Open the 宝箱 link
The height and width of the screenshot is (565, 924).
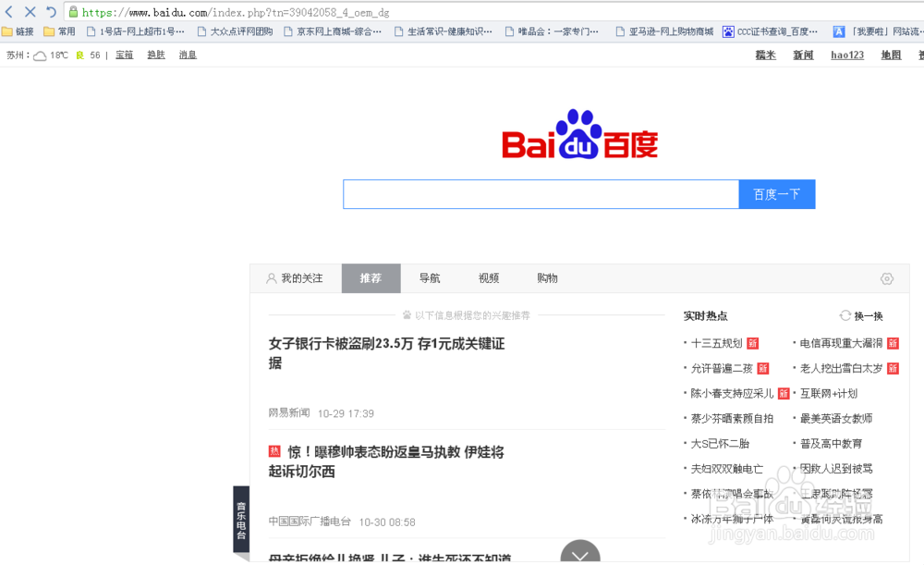[125, 55]
